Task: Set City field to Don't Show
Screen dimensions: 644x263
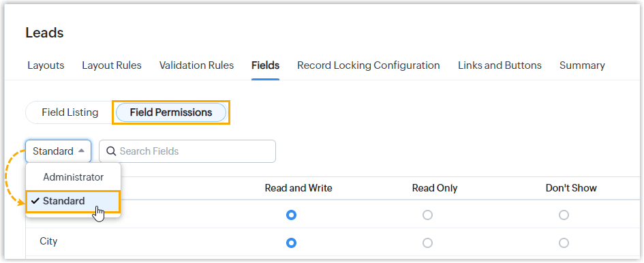Action: [x=564, y=243]
